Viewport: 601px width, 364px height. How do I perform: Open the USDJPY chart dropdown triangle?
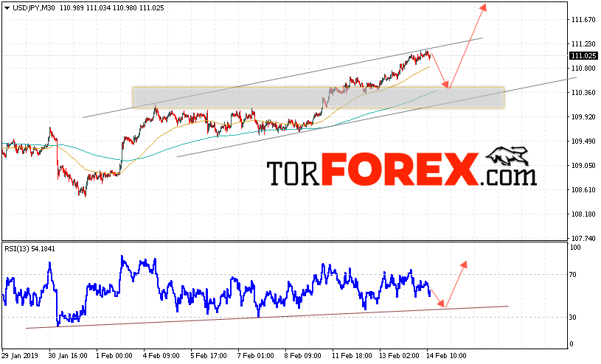(7, 8)
